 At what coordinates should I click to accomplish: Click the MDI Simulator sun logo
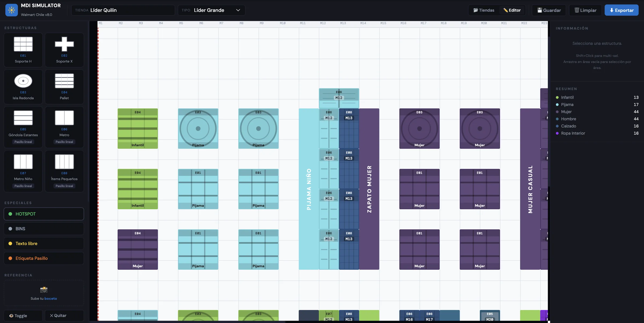tap(12, 10)
